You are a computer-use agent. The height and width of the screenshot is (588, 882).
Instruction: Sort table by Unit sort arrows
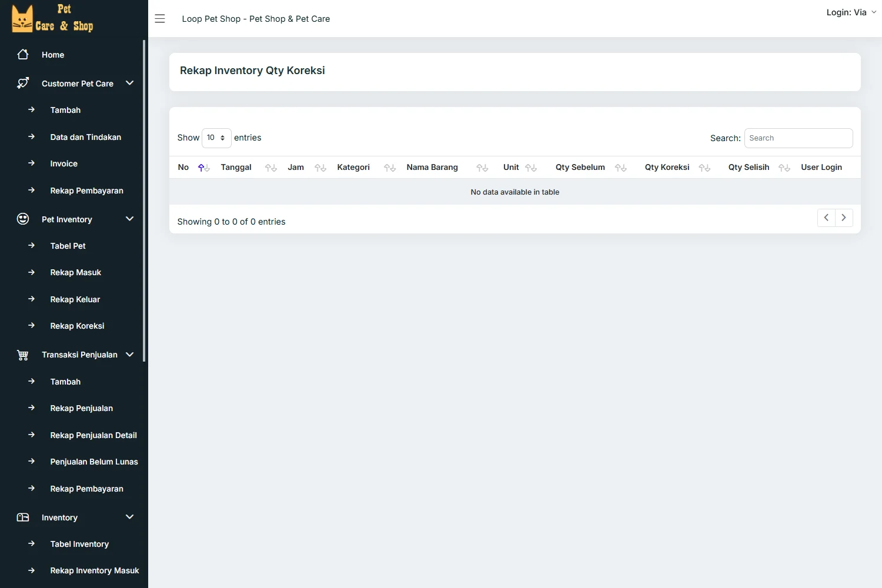pyautogui.click(x=531, y=168)
